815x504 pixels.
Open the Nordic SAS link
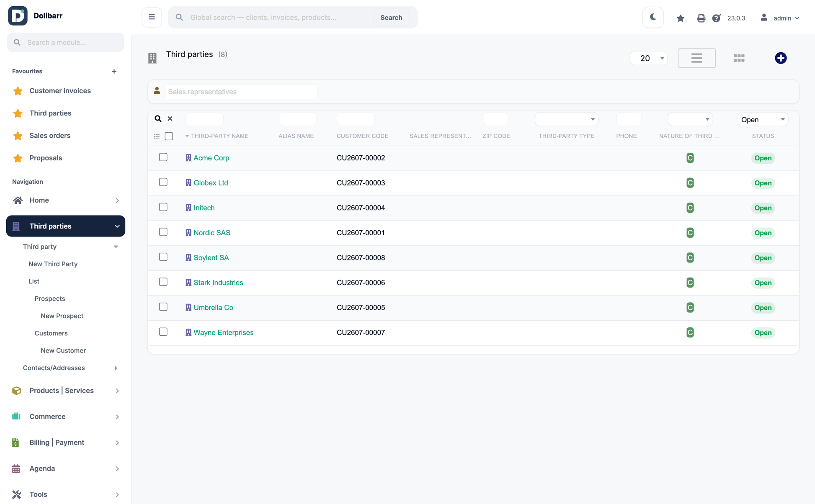coord(212,233)
